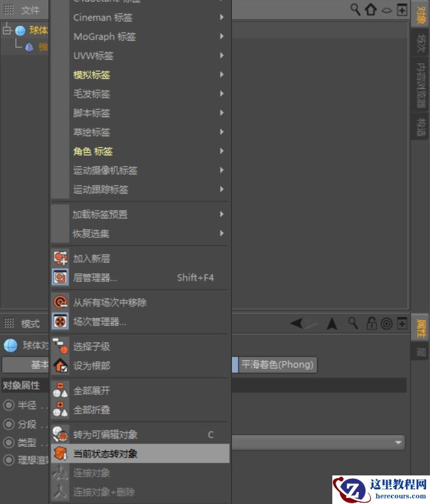Open 恢复选集 submenu
The width and height of the screenshot is (430, 504).
pyautogui.click(x=141, y=233)
